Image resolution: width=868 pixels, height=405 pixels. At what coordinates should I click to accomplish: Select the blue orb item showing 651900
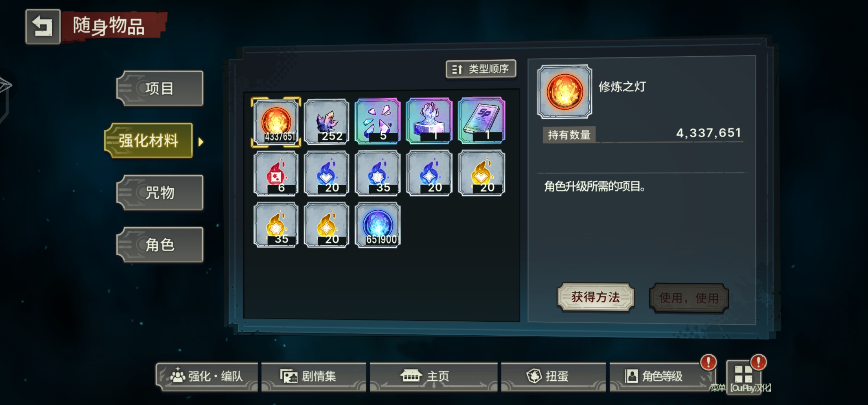tap(377, 225)
